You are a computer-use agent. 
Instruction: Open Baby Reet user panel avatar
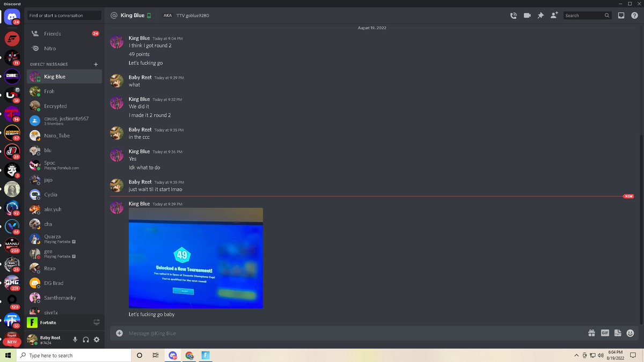[32, 339]
